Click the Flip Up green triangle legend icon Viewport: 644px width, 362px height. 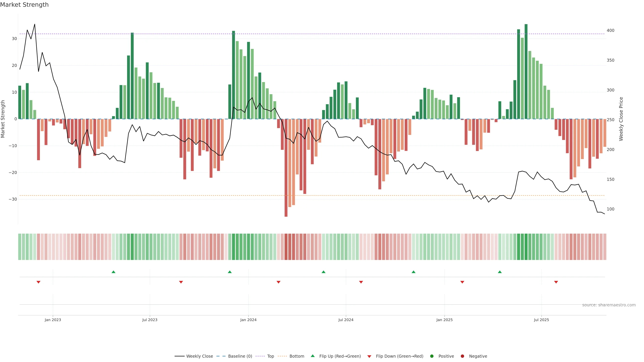pos(312,356)
